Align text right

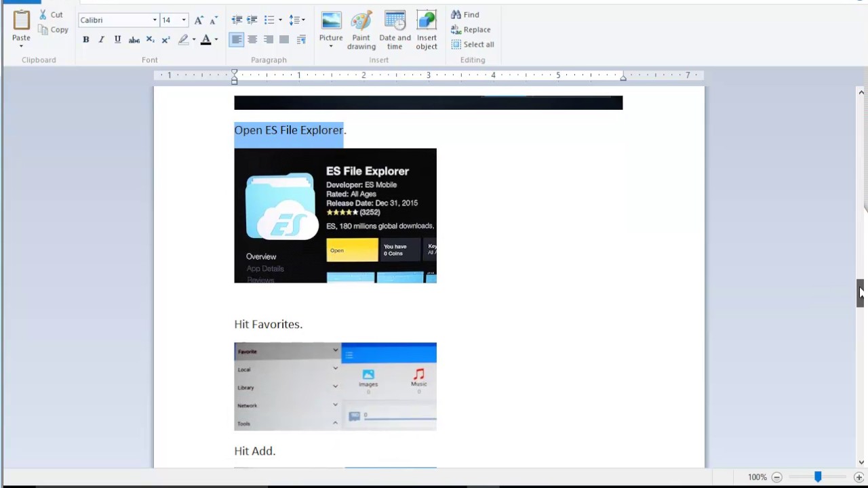tap(269, 40)
